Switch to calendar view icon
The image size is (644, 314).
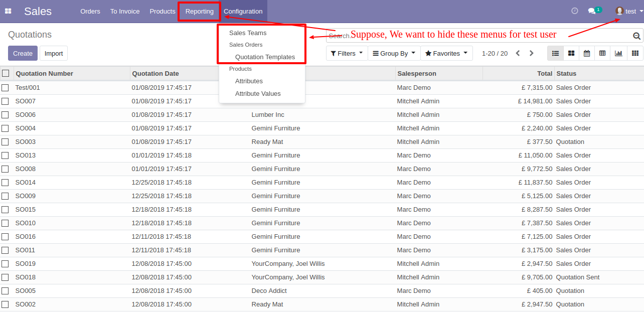(x=587, y=53)
